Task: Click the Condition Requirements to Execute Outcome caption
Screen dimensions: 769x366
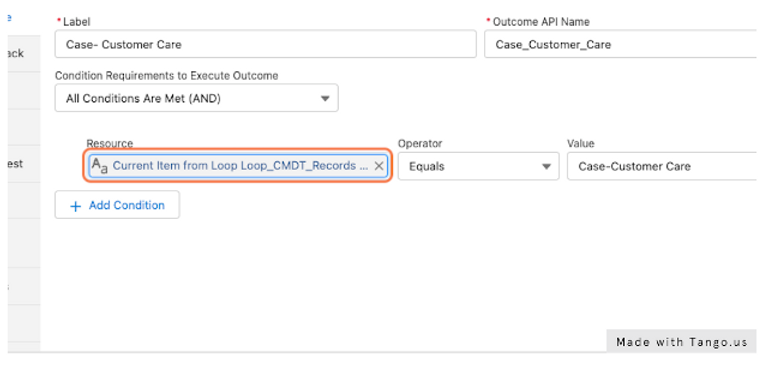Action: click(x=166, y=76)
